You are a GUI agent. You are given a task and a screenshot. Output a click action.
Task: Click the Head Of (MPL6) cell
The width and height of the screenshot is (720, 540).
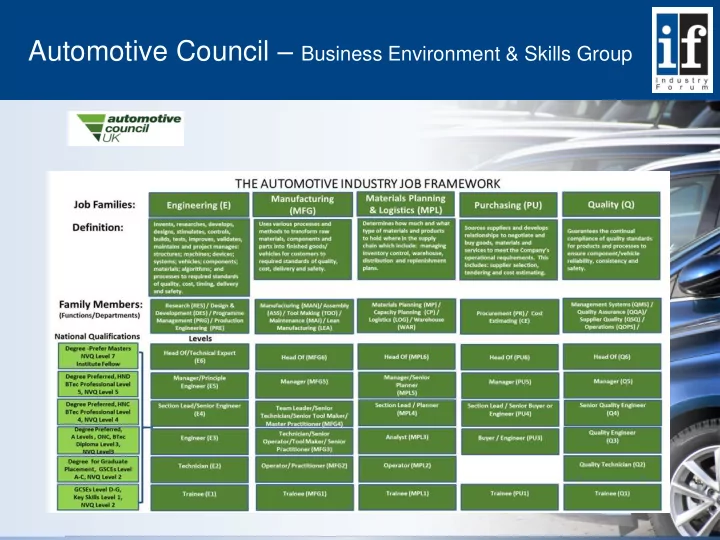pos(407,356)
